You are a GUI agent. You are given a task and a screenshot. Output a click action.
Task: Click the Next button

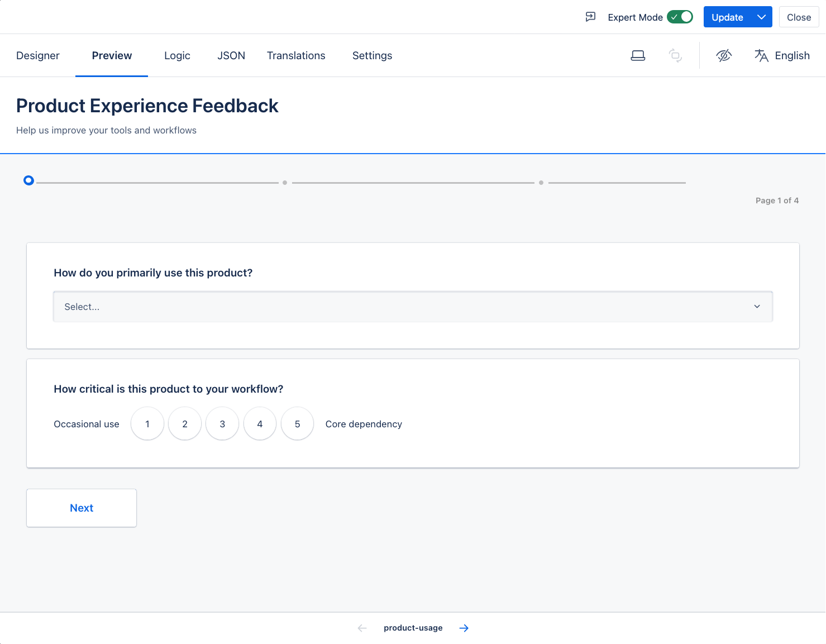tap(82, 508)
